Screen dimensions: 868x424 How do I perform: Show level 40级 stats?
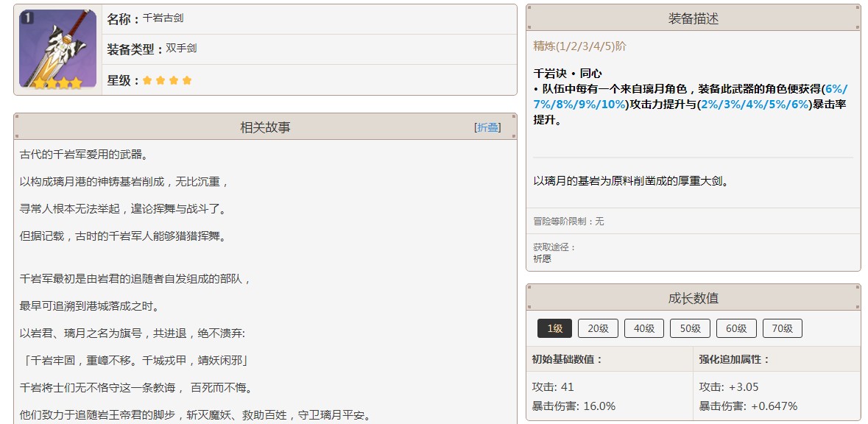pos(644,328)
